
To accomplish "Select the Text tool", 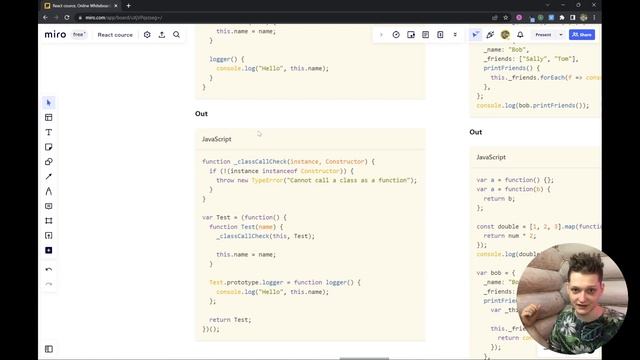I will click(x=49, y=132).
